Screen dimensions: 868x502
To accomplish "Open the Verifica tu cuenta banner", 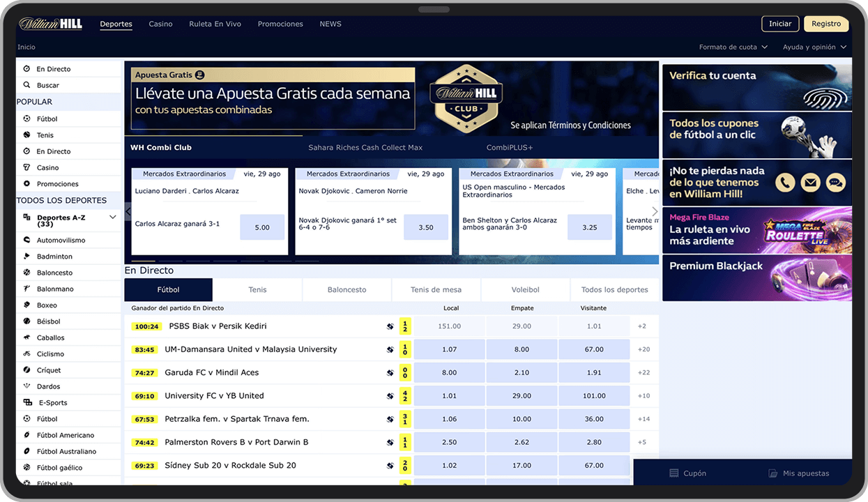I will 757,88.
